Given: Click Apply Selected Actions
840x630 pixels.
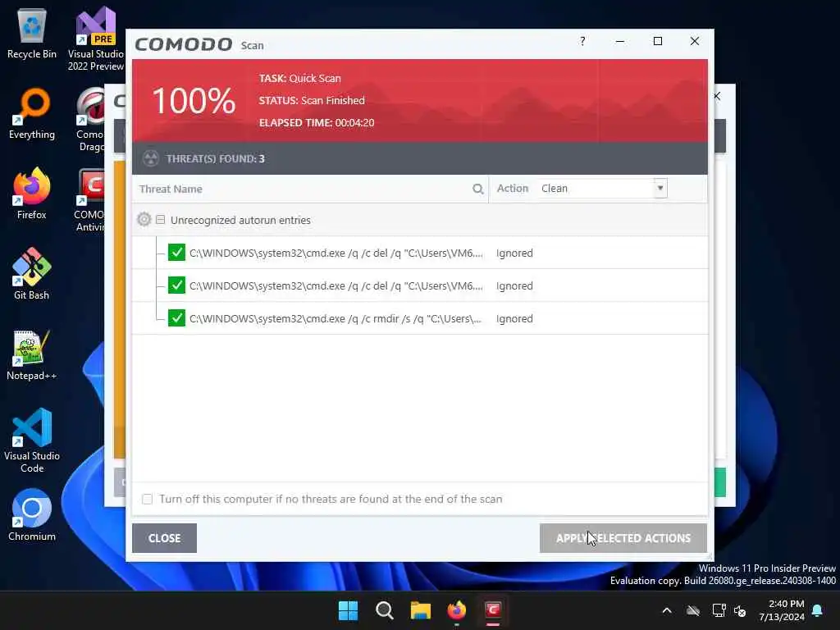Looking at the screenshot, I should (623, 538).
